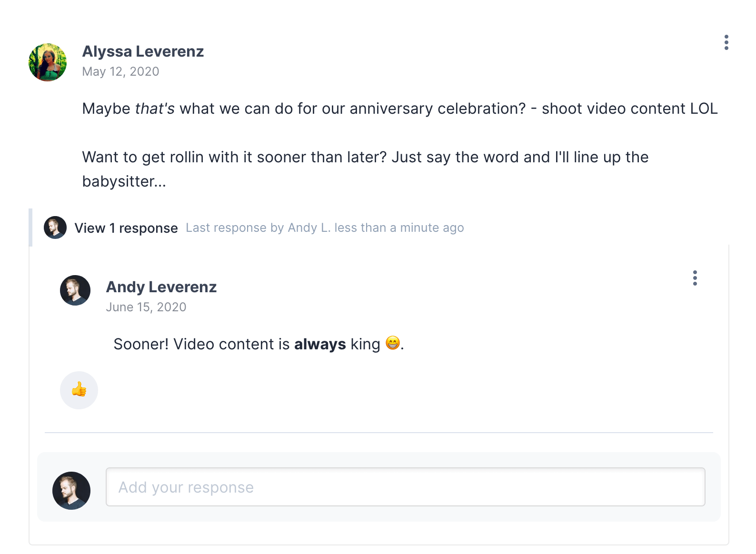Image resolution: width=756 pixels, height=554 pixels.
Task: Open the options menu on Alyssa's post
Action: coord(726,42)
